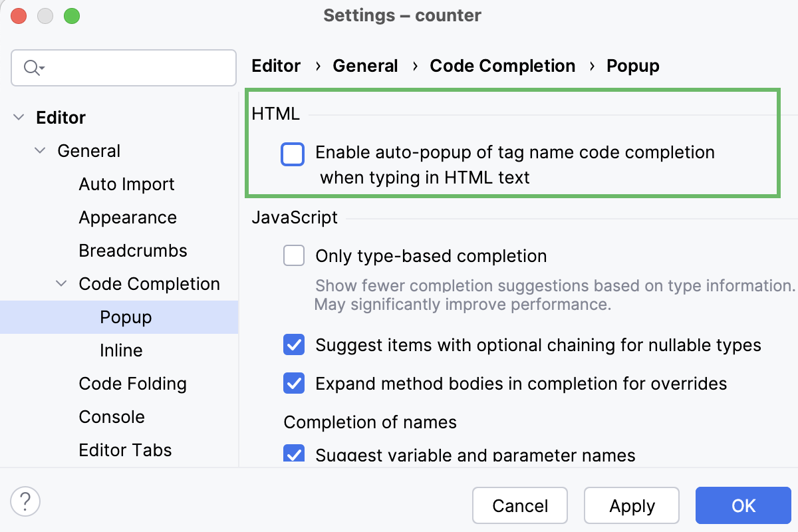Disable Expand method bodies in completion

point(294,384)
